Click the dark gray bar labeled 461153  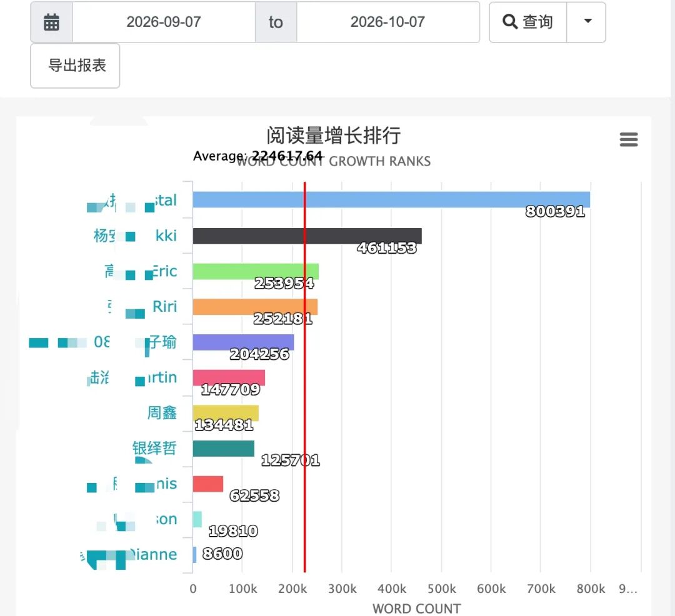[307, 236]
